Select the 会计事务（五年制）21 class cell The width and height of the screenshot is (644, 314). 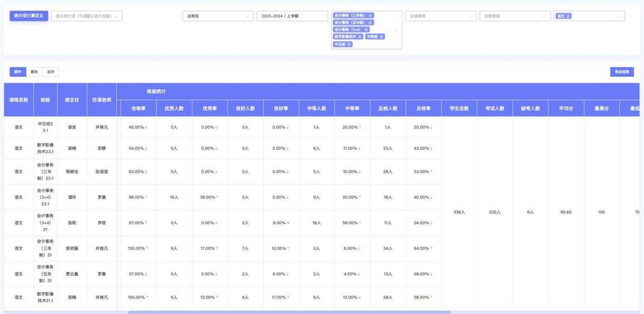coord(45,274)
